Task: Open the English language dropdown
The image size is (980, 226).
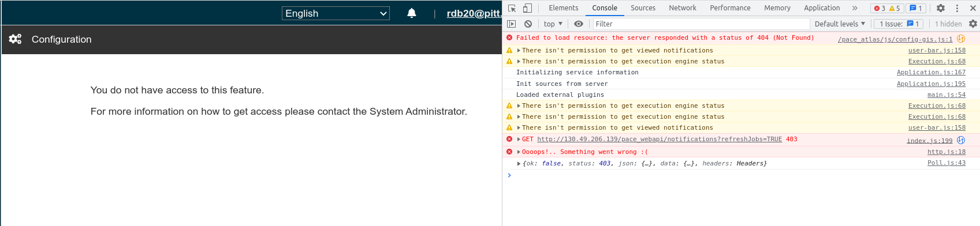Action: [336, 13]
